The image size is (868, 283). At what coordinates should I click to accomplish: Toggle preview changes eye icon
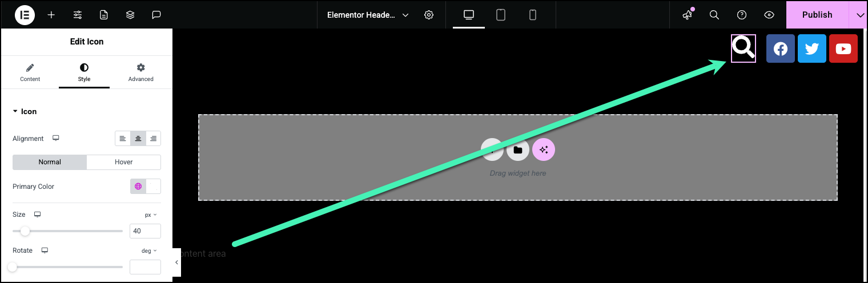769,15
